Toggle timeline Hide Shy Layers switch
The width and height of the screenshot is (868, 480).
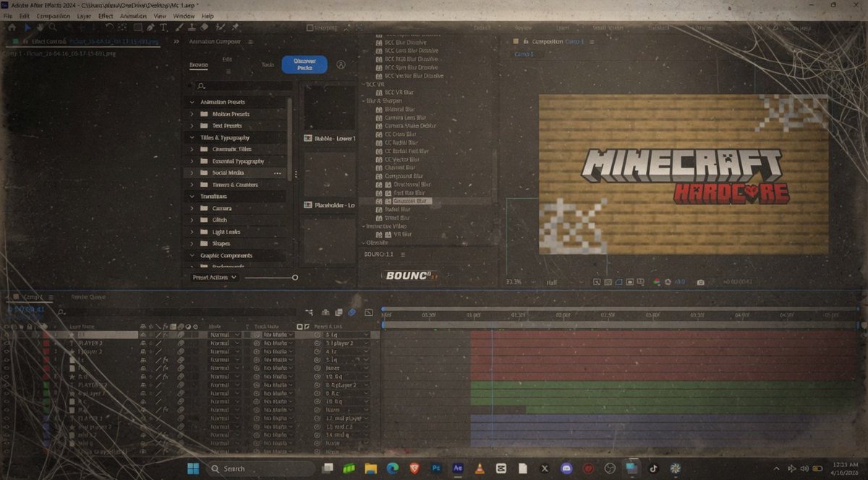tap(326, 312)
